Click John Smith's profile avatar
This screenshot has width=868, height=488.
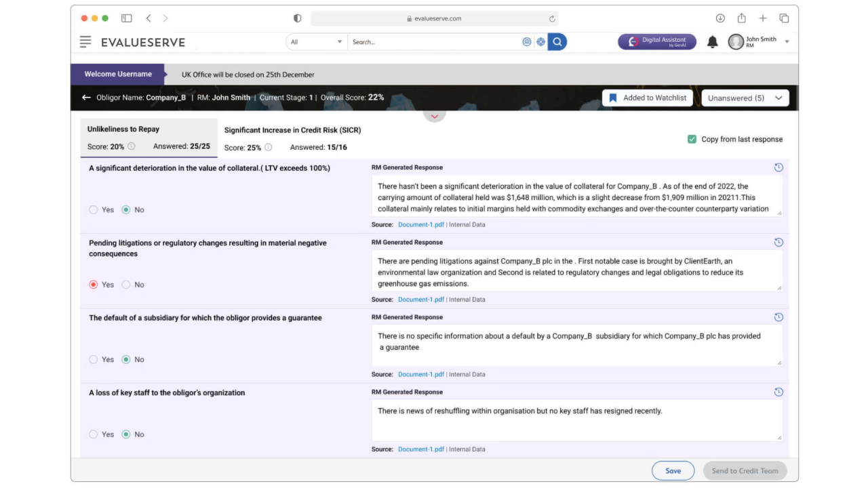pos(736,42)
